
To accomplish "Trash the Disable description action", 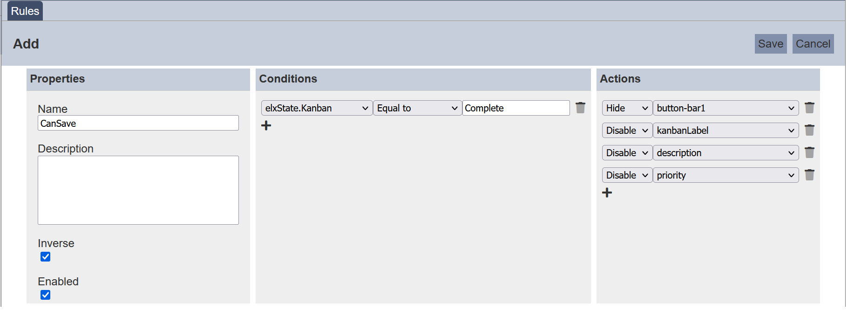I will [x=809, y=152].
